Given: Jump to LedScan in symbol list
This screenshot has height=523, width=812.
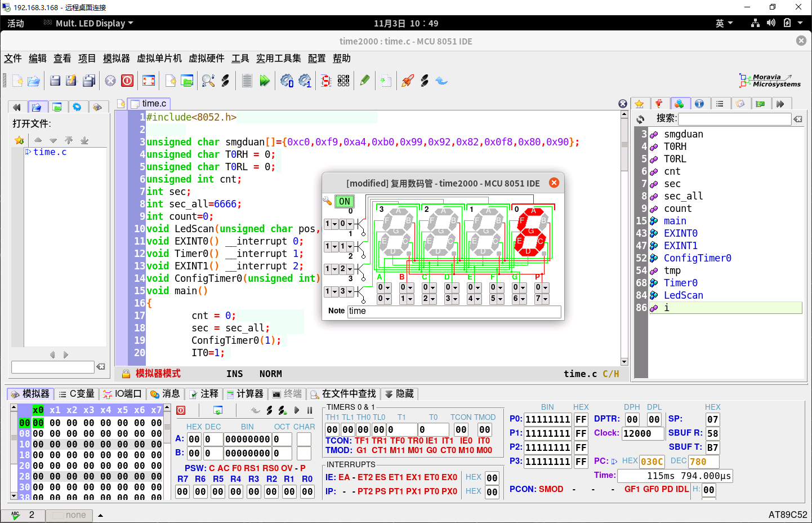Looking at the screenshot, I should tap(683, 295).
